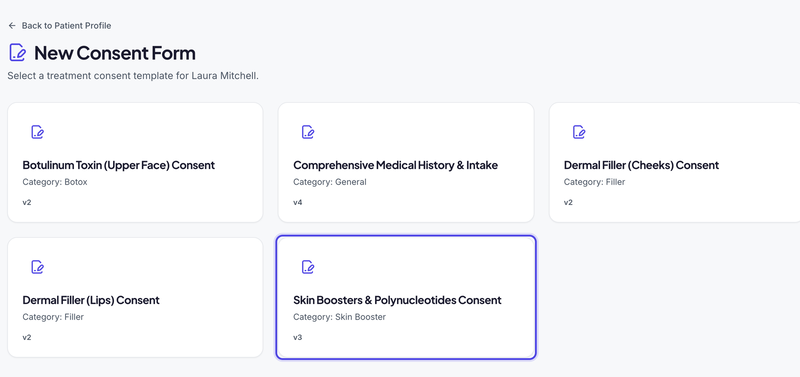This screenshot has height=377, width=800.
Task: Click the v4 version label
Action: (297, 203)
